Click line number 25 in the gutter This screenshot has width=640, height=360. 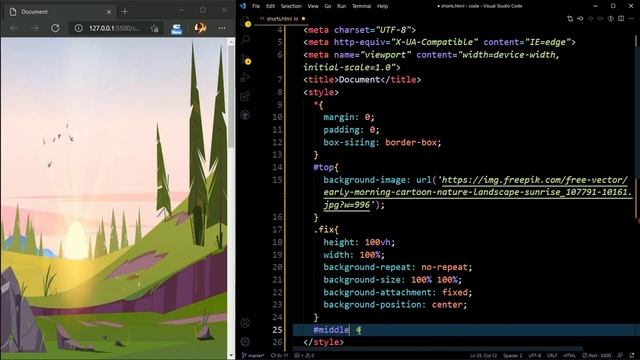coord(277,330)
